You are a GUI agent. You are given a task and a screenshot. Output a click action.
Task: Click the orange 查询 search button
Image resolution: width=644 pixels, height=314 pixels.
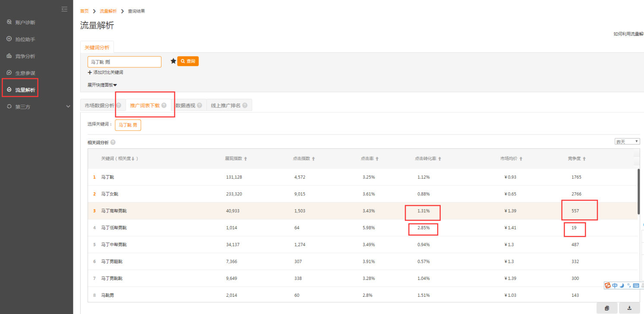(188, 61)
